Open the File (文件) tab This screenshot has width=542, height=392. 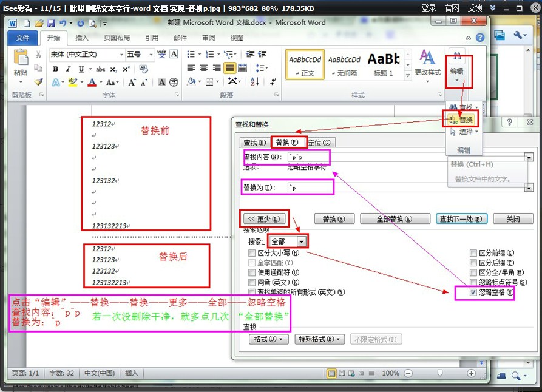click(22, 38)
